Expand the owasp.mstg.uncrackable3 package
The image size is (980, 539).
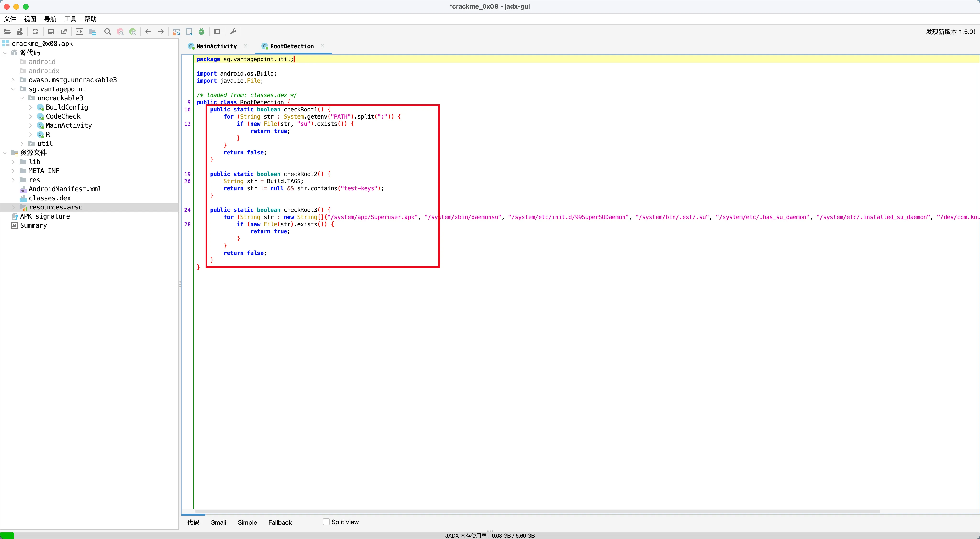[x=13, y=80]
